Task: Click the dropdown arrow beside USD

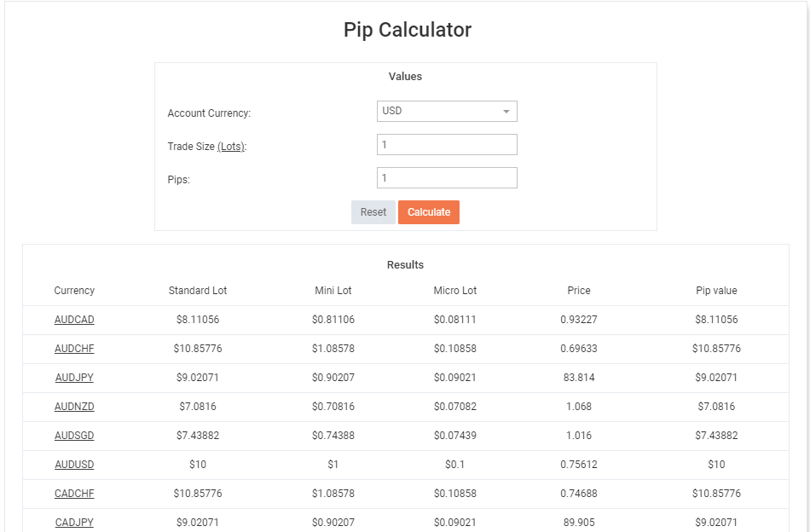Action: (506, 112)
